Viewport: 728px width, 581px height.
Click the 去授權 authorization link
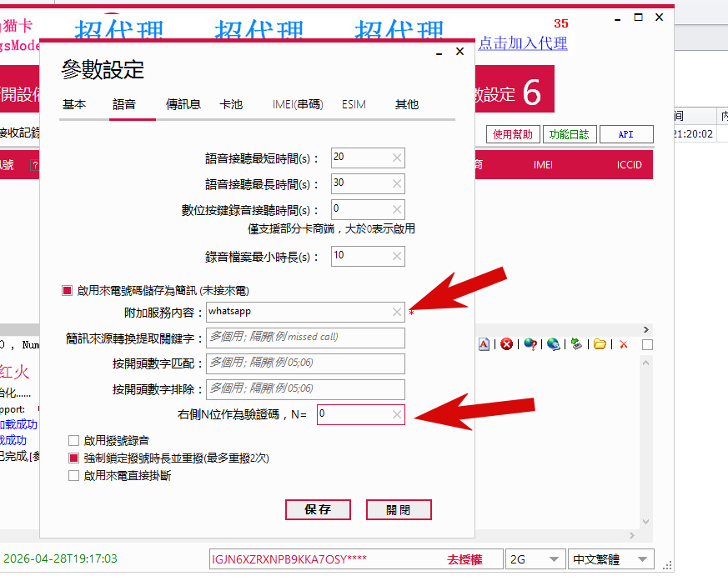(465, 559)
